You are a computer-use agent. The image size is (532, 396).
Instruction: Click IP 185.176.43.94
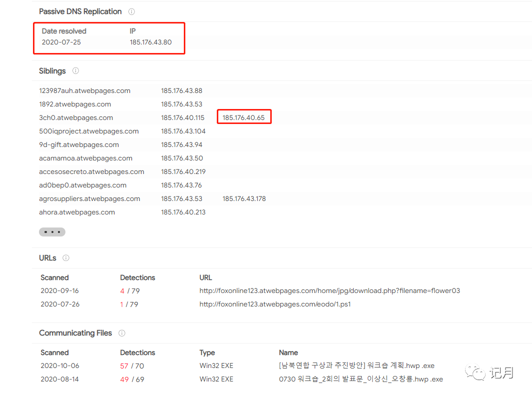[181, 144]
